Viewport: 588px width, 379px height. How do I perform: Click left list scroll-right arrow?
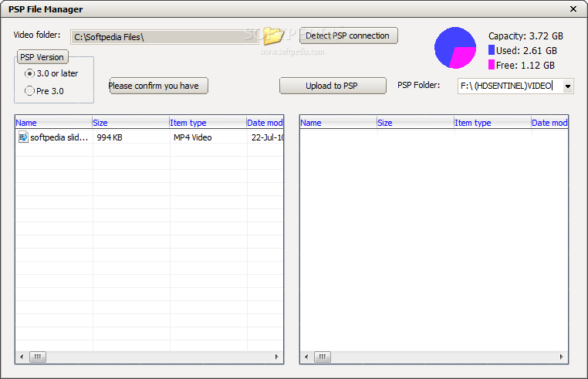pyautogui.click(x=277, y=357)
